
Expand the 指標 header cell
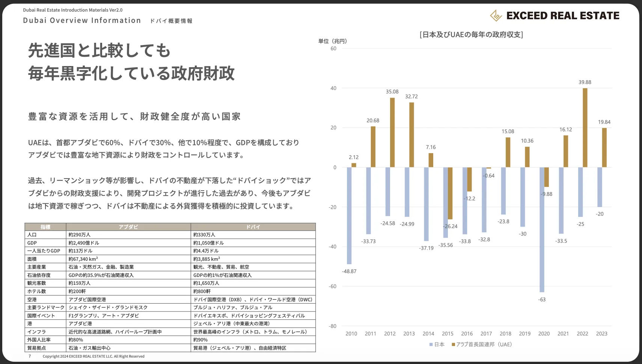[45, 227]
